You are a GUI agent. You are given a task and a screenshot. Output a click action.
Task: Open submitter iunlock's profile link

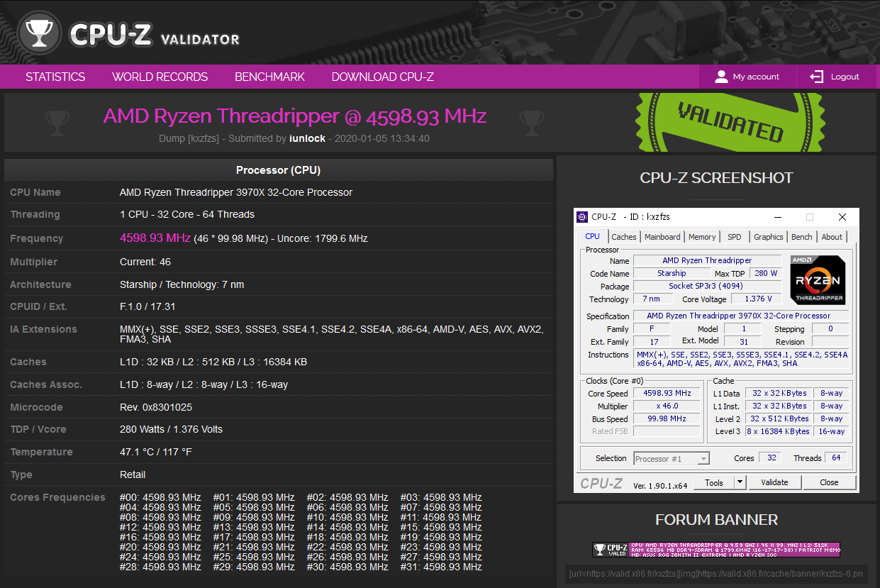[x=307, y=138]
